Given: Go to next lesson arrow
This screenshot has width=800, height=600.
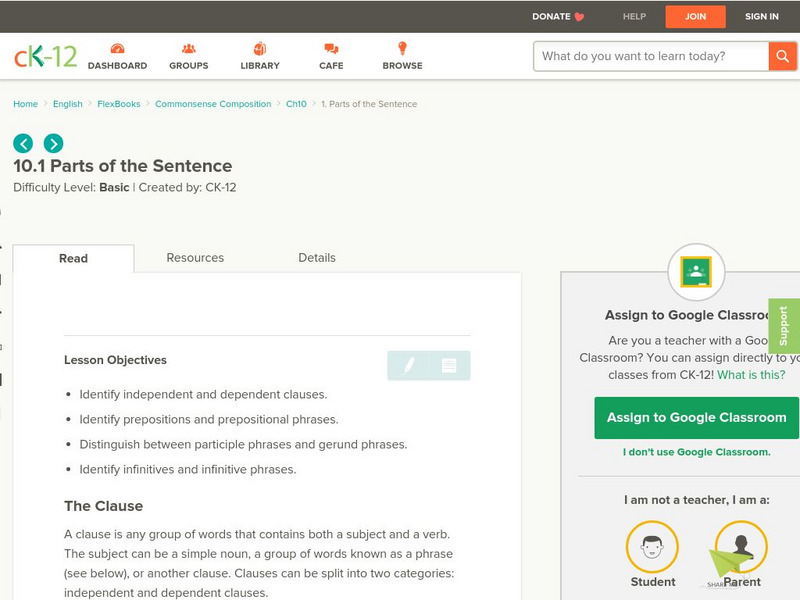Looking at the screenshot, I should [53, 143].
